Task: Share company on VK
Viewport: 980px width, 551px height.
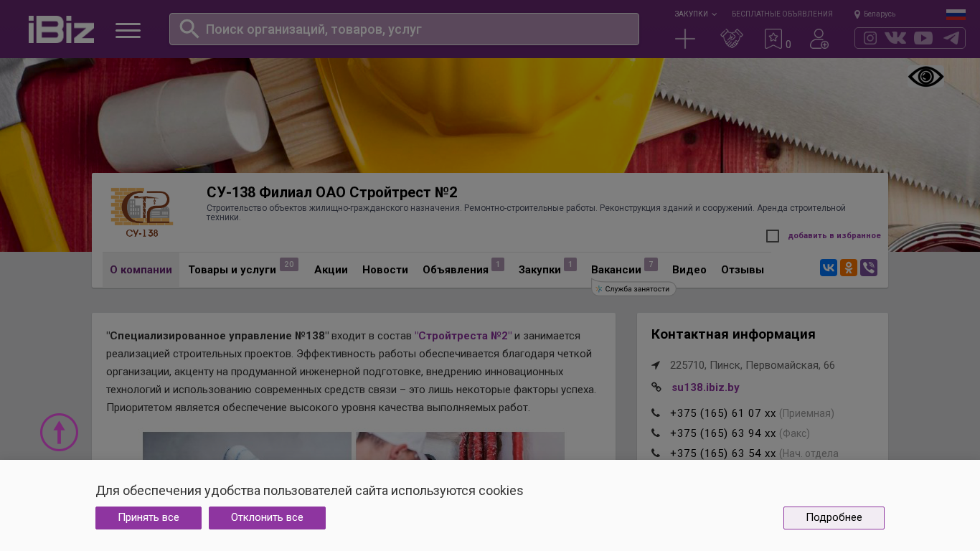Action: tap(829, 268)
